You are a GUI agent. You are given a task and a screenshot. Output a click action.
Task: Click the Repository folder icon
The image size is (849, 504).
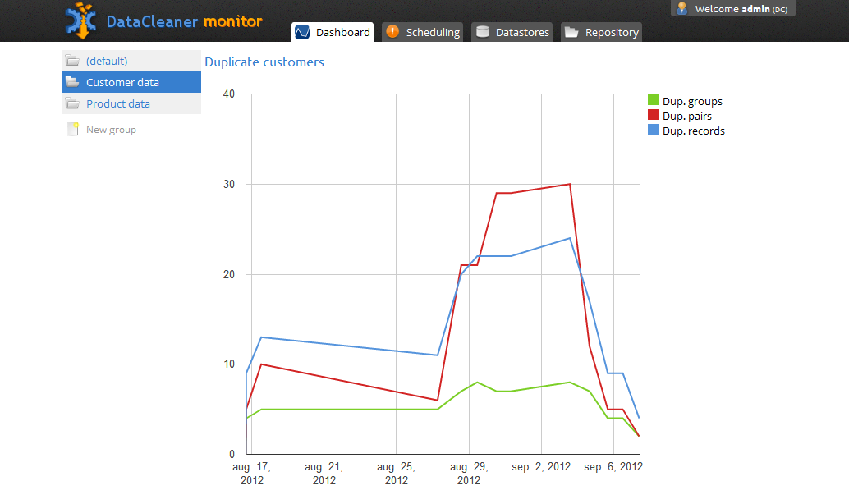(572, 32)
